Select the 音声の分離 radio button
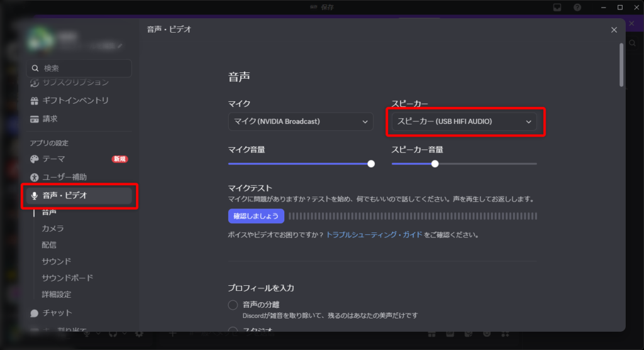644x350 pixels. pyautogui.click(x=233, y=305)
